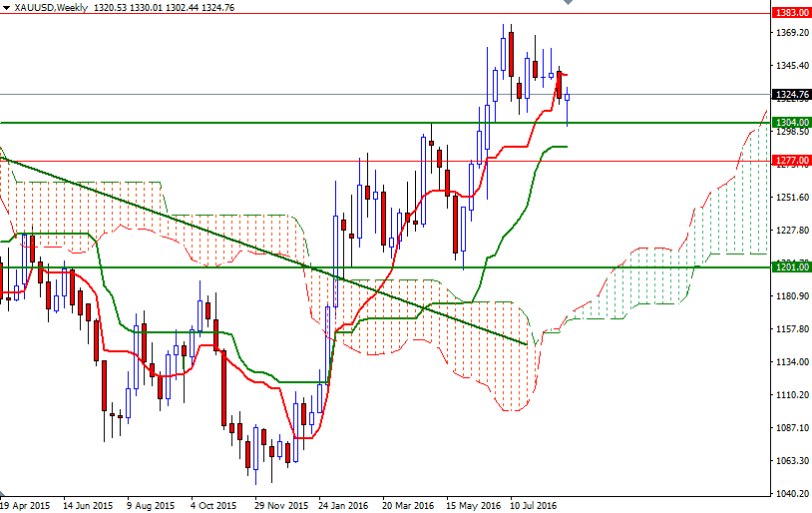
Task: Click the chart shift triangle marker at top
Action: tap(567, 4)
